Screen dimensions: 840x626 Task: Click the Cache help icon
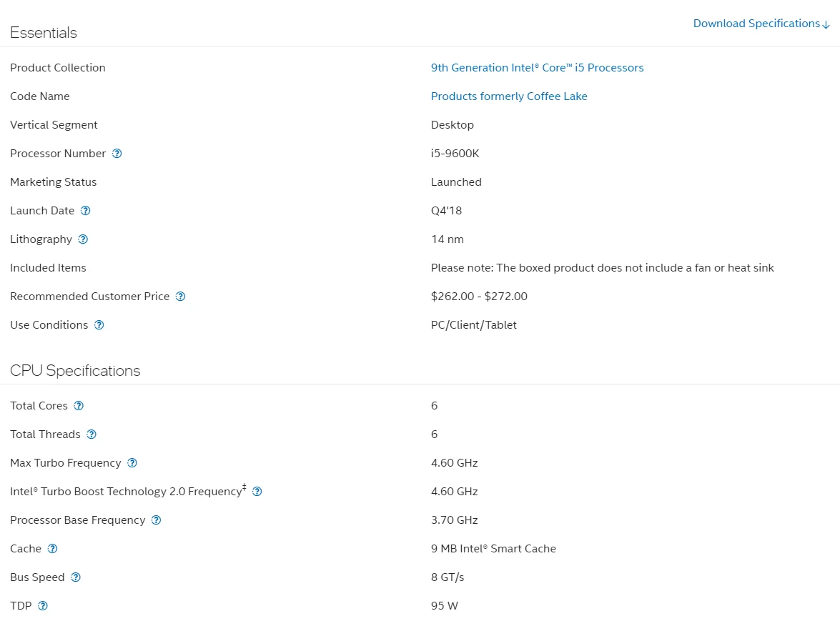52,549
